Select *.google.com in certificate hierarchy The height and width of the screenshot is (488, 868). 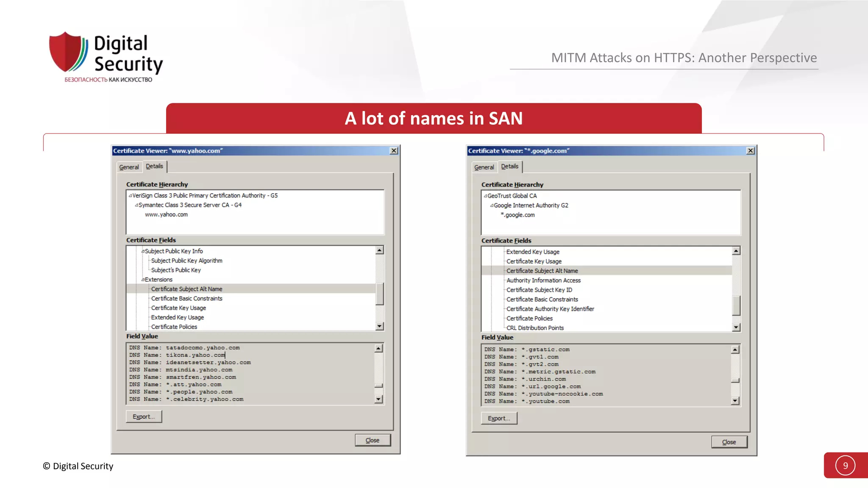517,215
